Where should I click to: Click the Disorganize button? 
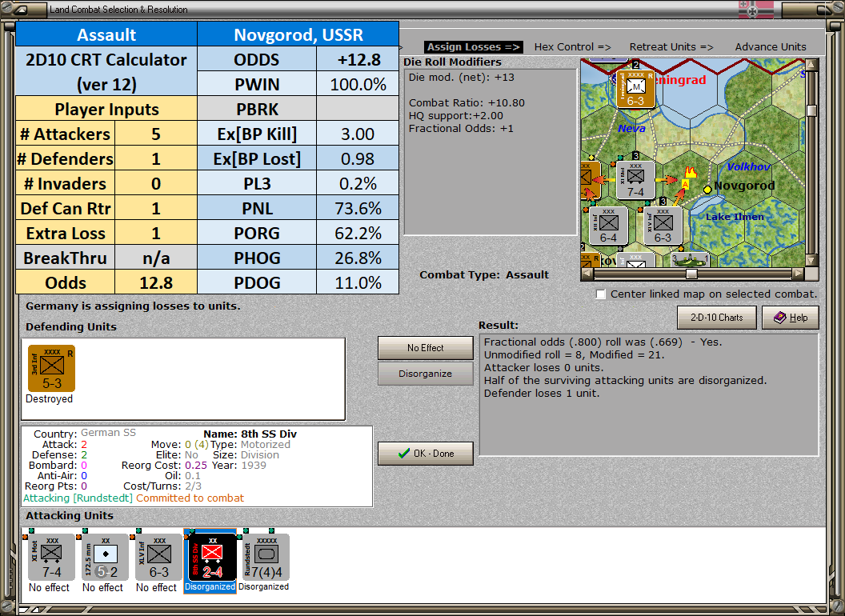(x=425, y=374)
